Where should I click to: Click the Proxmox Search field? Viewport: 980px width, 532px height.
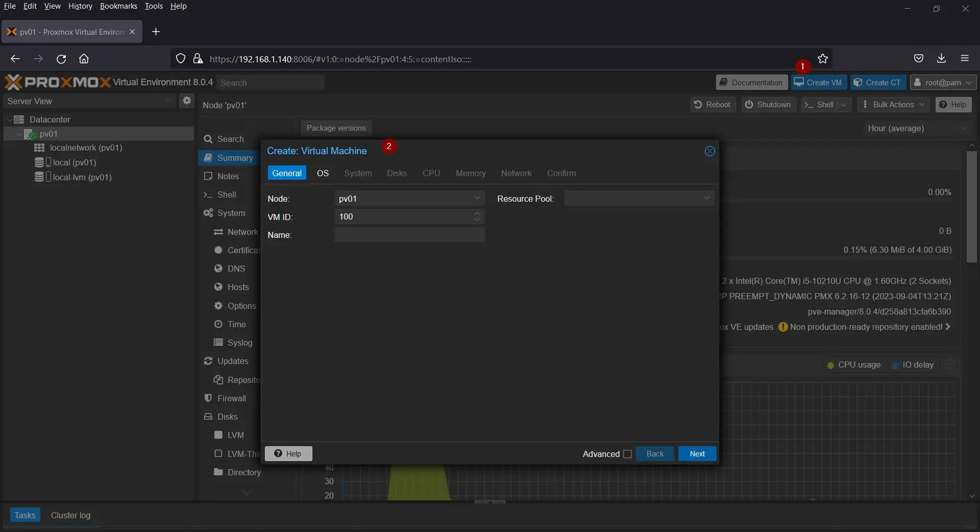tap(271, 83)
